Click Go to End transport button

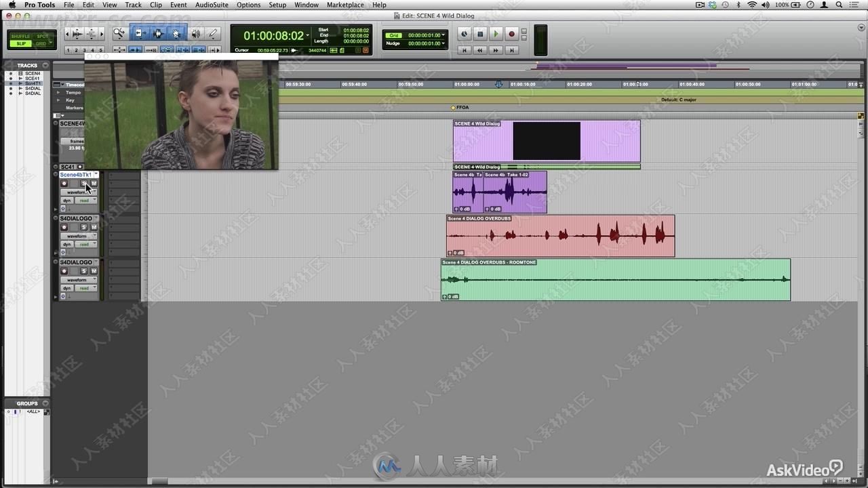[512, 50]
